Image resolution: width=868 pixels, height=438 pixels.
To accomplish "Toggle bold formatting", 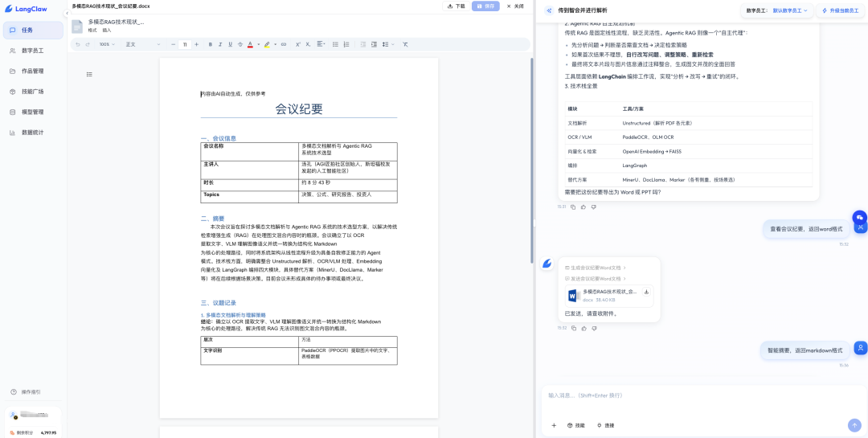I will (211, 44).
